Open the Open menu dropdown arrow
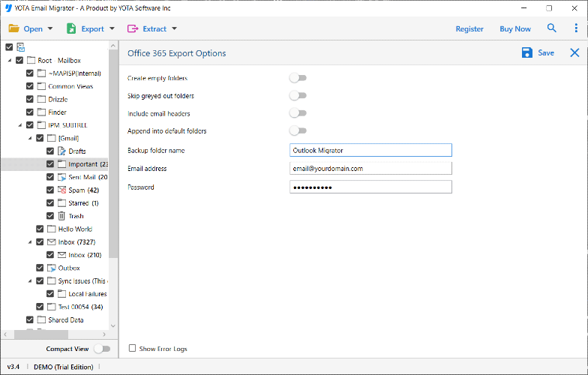 (x=50, y=28)
